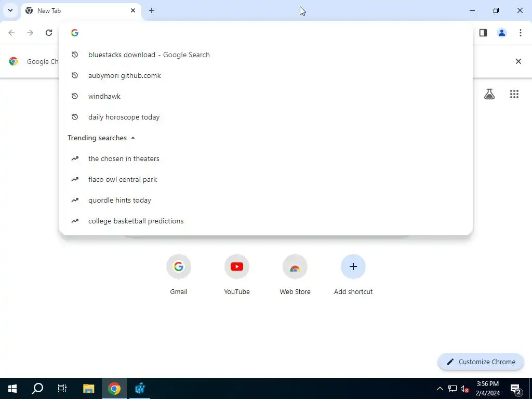Viewport: 532px width, 399px height.
Task: Click the network tray icon
Action: click(x=453, y=389)
